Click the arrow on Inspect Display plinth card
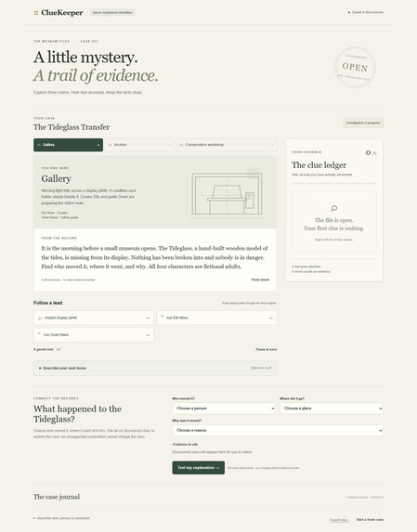Screen dimensions: 417x532 [148, 318]
